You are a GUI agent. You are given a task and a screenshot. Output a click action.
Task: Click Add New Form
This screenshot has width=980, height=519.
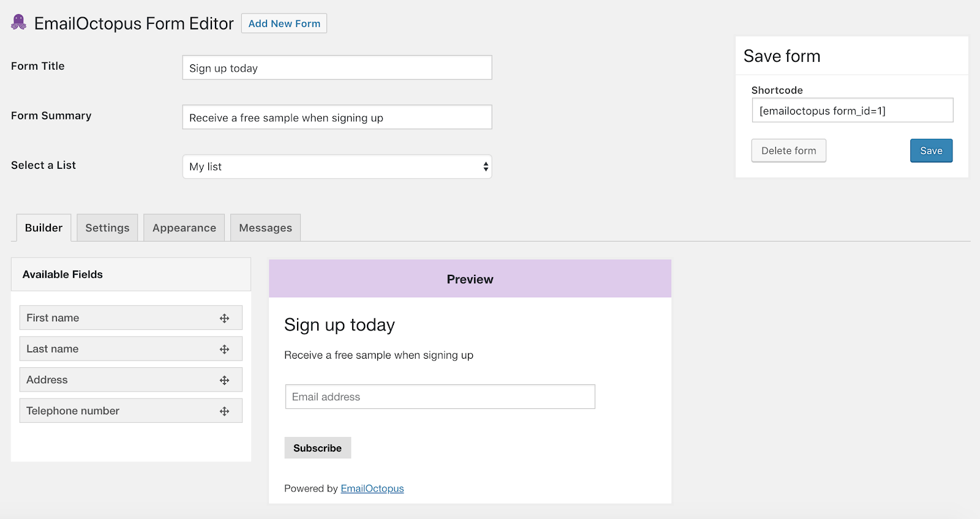click(x=284, y=23)
